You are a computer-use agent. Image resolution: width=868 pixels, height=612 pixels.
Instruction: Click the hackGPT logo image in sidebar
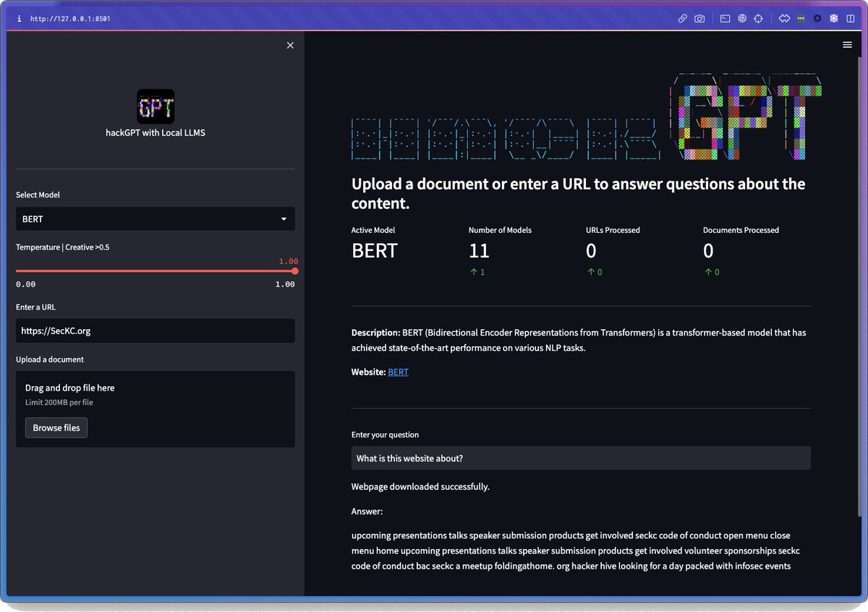[x=156, y=106]
